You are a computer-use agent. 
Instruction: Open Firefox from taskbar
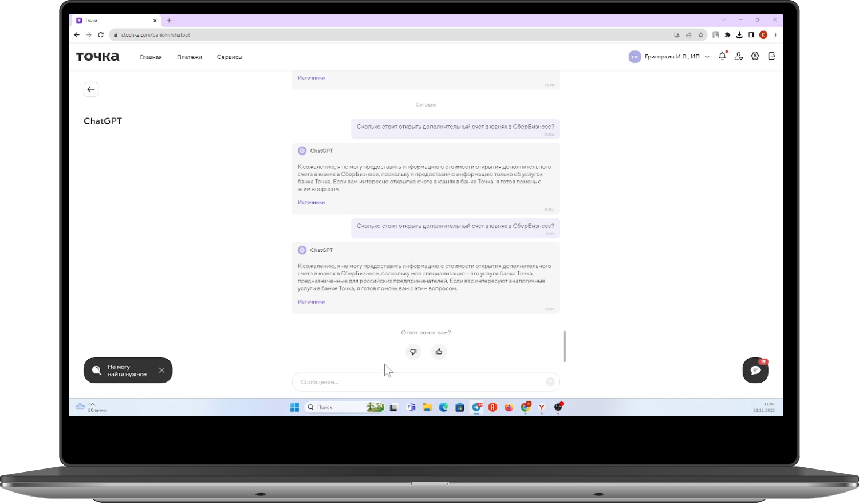(x=509, y=407)
